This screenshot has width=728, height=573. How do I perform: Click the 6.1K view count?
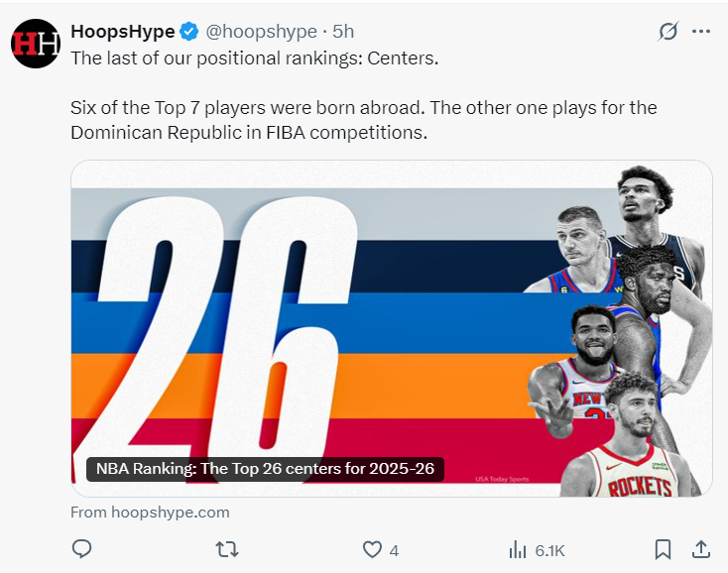549,549
